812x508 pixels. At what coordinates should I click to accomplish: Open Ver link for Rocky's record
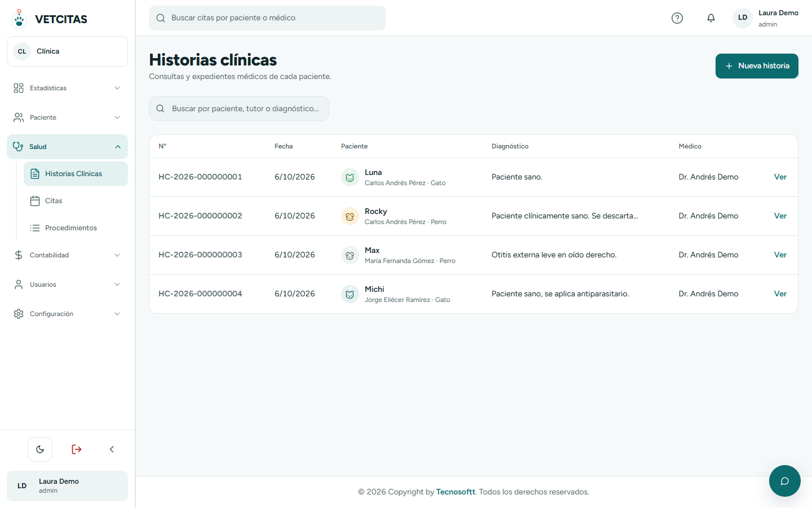click(x=780, y=216)
